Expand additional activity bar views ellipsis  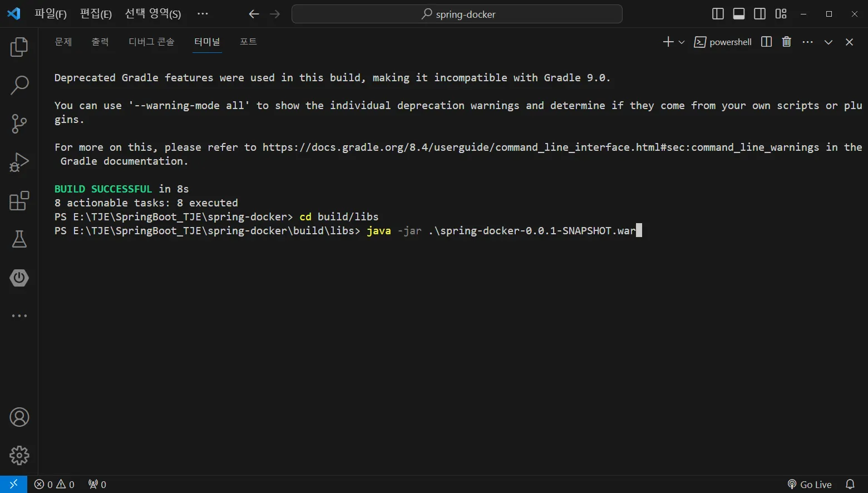pos(19,316)
